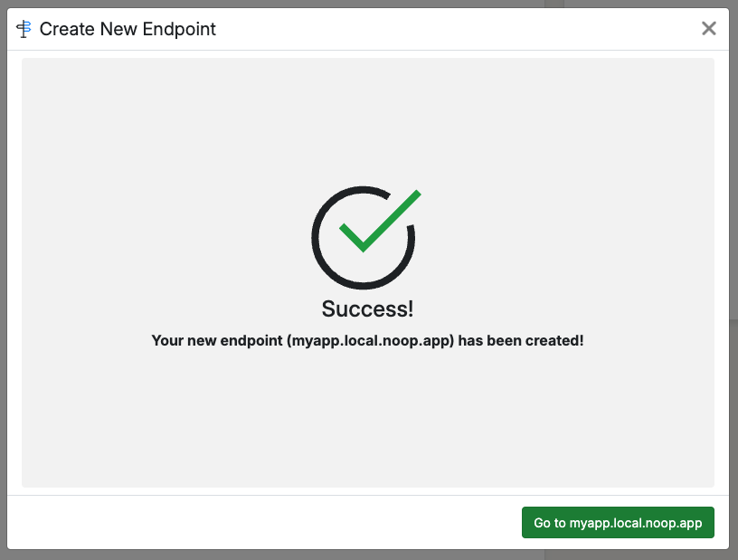Viewport: 738px width, 560px height.
Task: Dismiss the Create New Endpoint dialog
Action: (709, 28)
